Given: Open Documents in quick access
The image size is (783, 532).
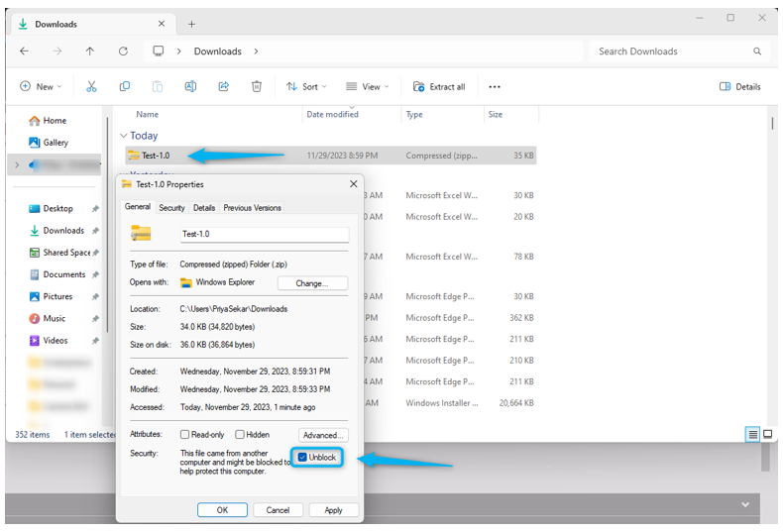Looking at the screenshot, I should click(x=57, y=274).
